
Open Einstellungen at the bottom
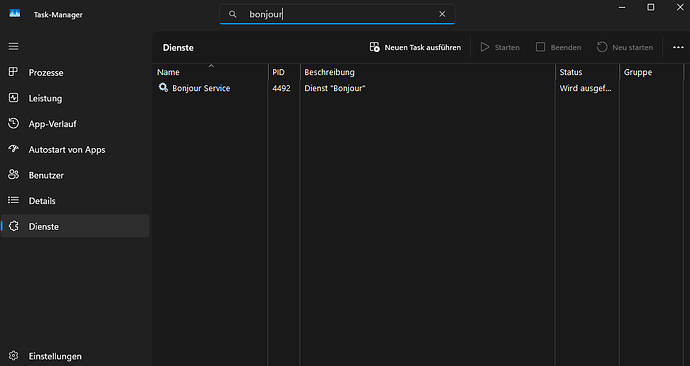tap(75, 356)
